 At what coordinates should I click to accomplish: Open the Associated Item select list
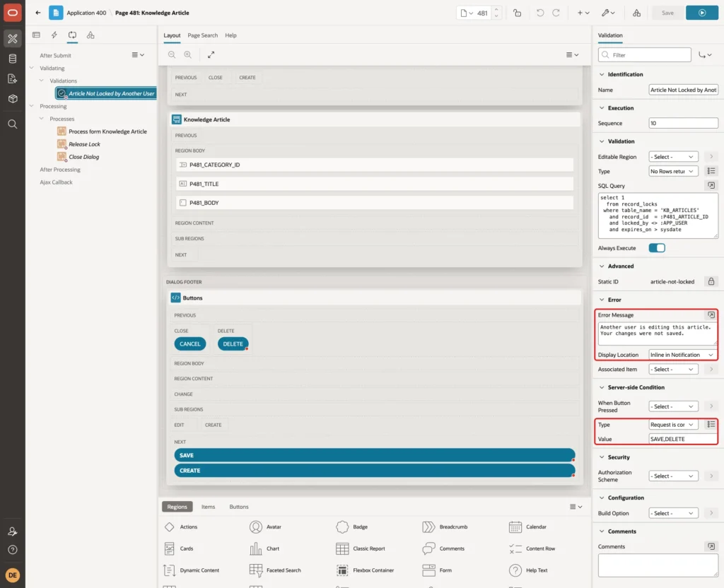[x=673, y=369]
